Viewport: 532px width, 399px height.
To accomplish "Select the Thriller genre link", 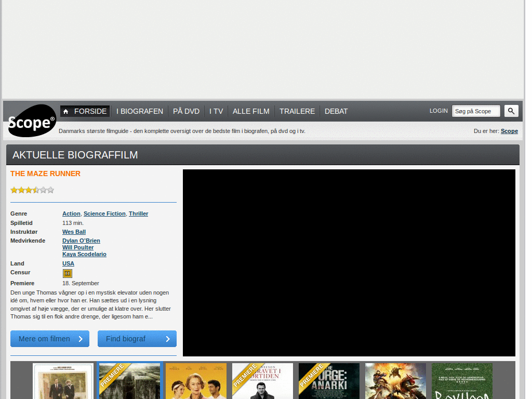I will coord(138,214).
